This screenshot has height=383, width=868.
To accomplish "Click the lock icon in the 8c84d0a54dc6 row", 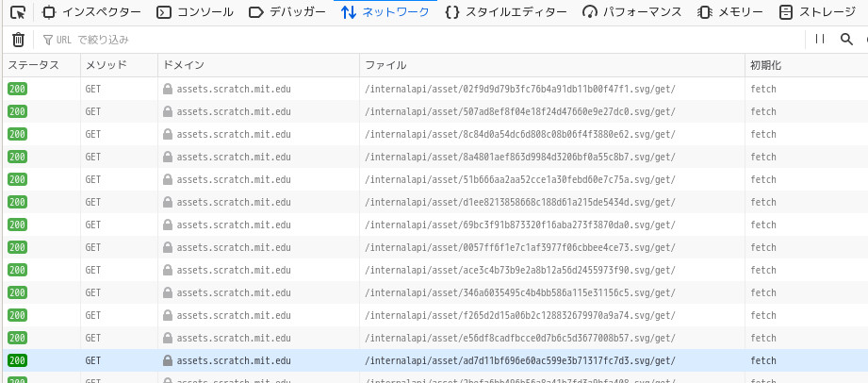I will pos(168,134).
